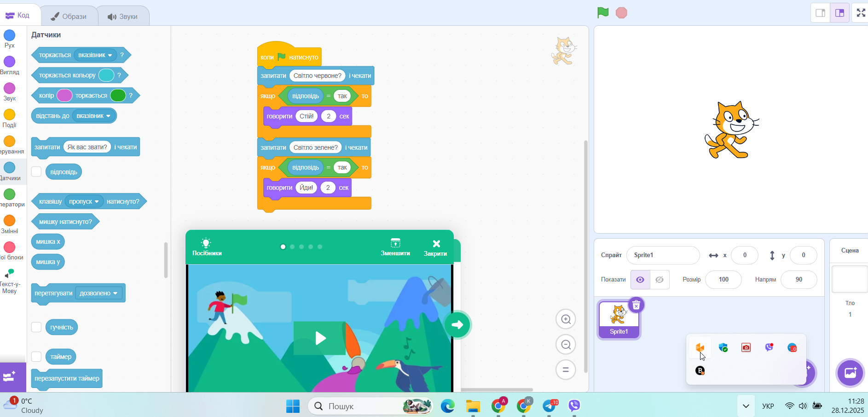
Task: Pick the color in торкається кольору block
Action: [x=106, y=75]
